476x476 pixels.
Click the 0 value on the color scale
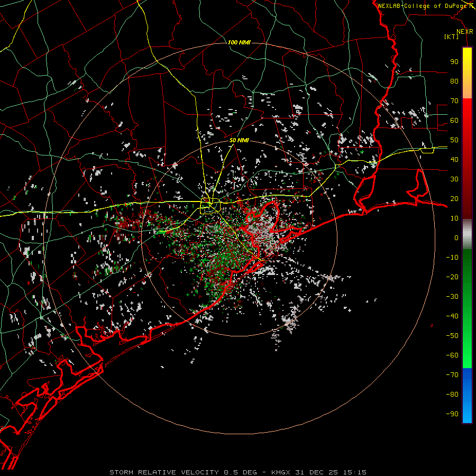click(456, 237)
